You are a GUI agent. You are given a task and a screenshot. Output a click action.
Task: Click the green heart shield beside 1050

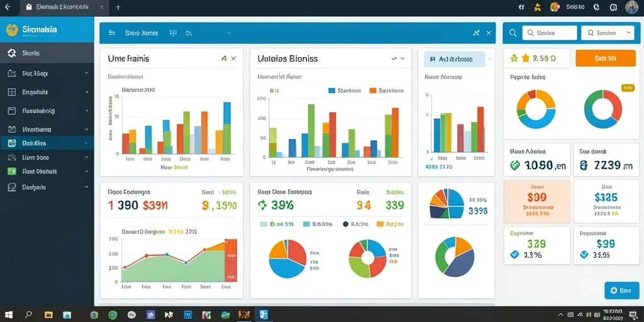[x=514, y=165]
